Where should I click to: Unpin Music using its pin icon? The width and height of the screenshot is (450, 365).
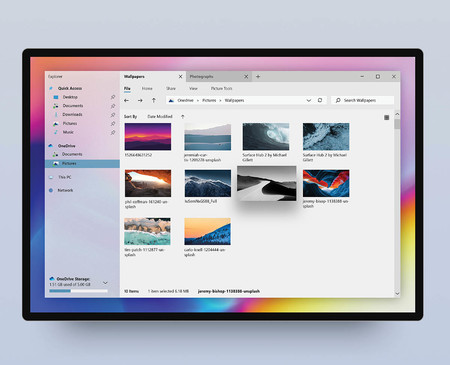(113, 132)
